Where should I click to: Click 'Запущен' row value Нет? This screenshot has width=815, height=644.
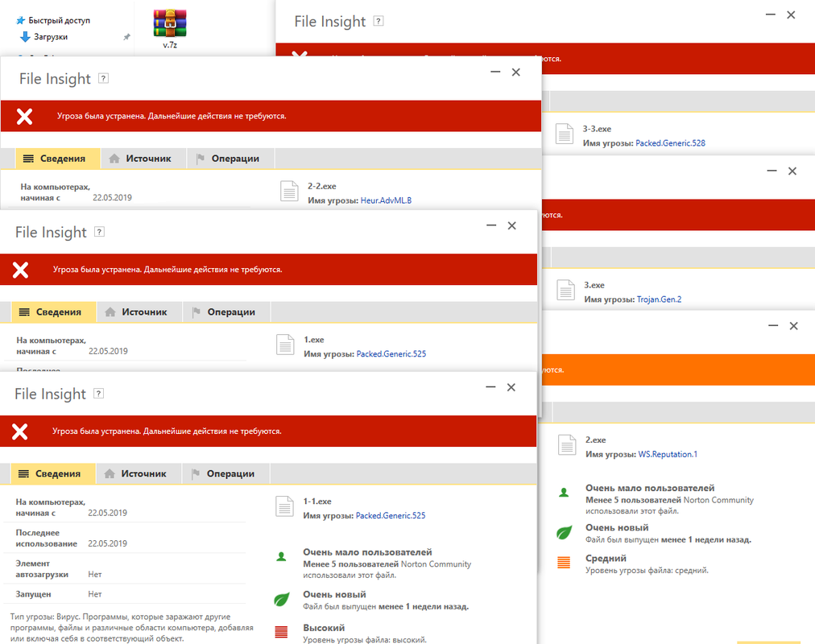point(94,594)
